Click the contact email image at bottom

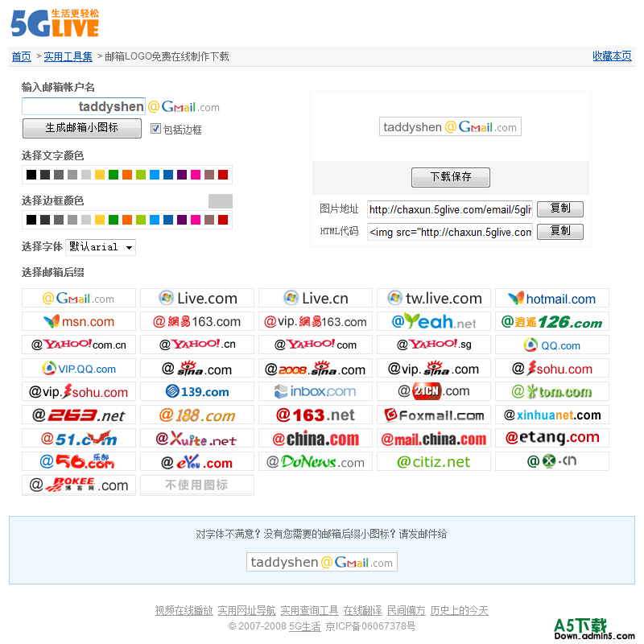(321, 562)
